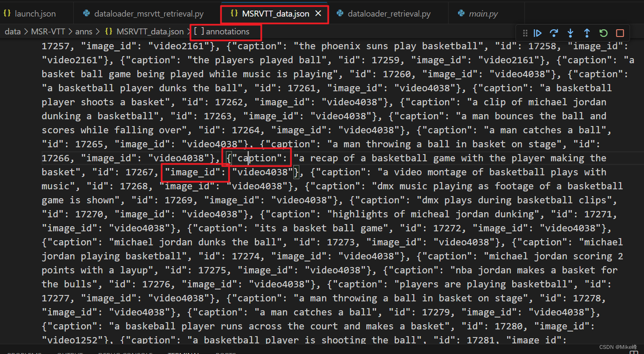
Task: Click the JSON icon on MSRVTT_data.json tab
Action: pyautogui.click(x=234, y=13)
